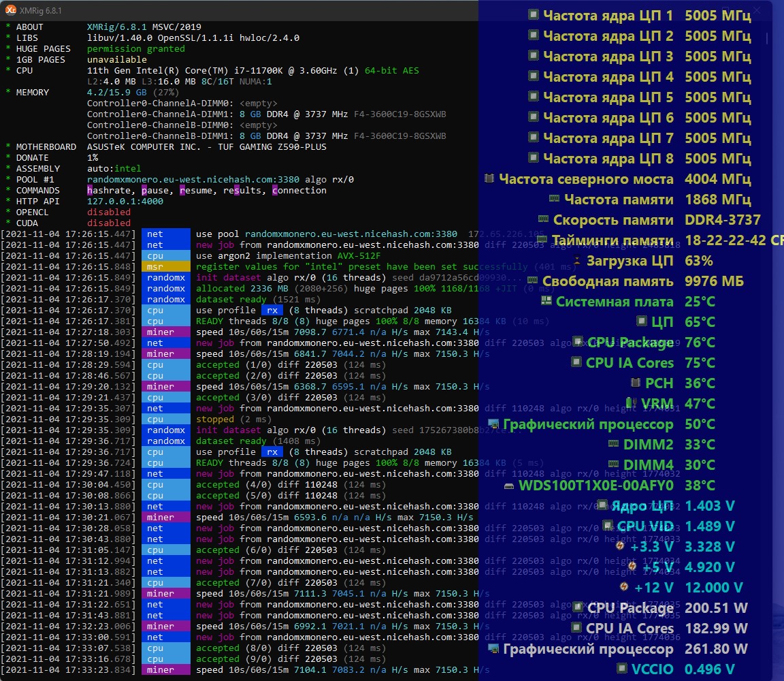Click the icon beside Частота северного моста

click(x=489, y=178)
